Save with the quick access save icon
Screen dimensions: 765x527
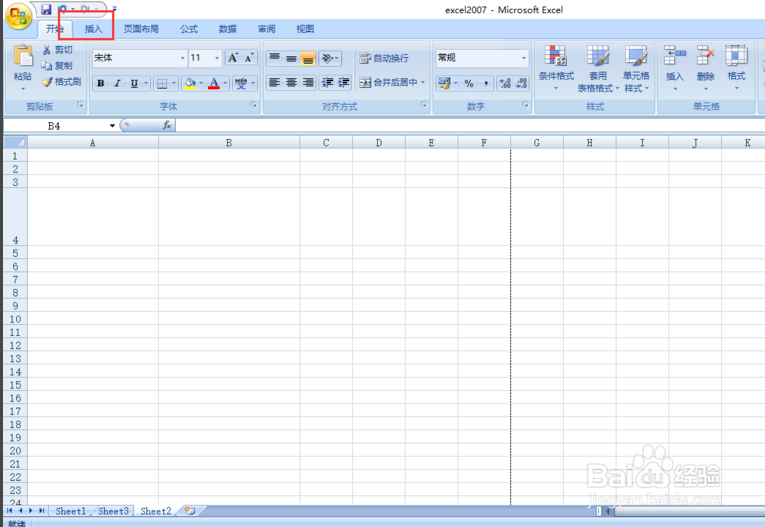point(46,9)
